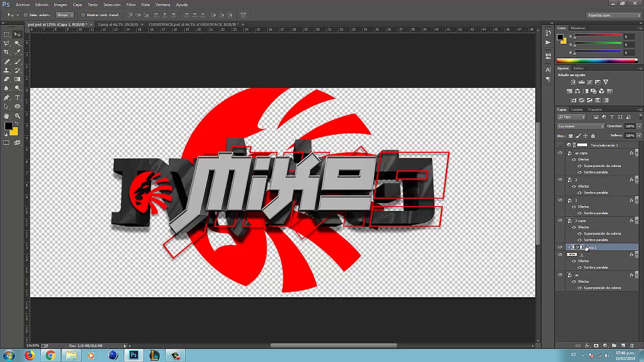Image resolution: width=644 pixels, height=362 pixels.
Task: Open the layer filter Tipo dropdown
Action: (573, 117)
